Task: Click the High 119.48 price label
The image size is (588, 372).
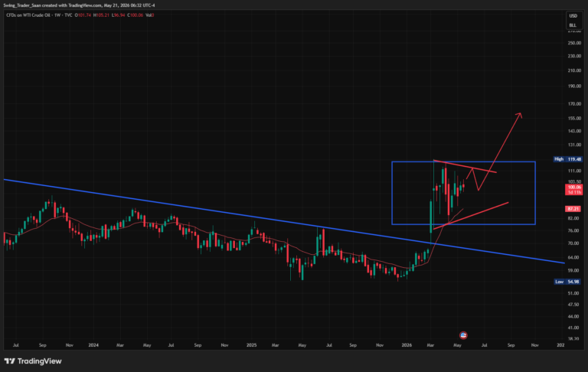Action: (x=568, y=159)
